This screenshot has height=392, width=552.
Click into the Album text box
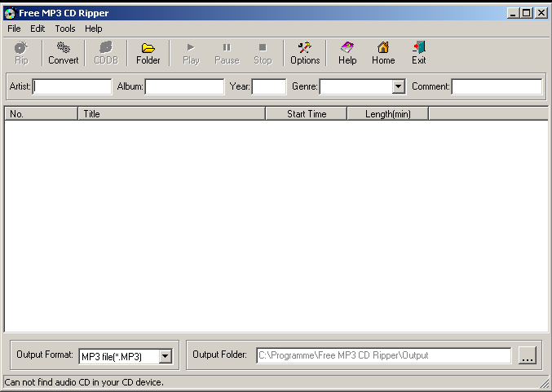[184, 86]
